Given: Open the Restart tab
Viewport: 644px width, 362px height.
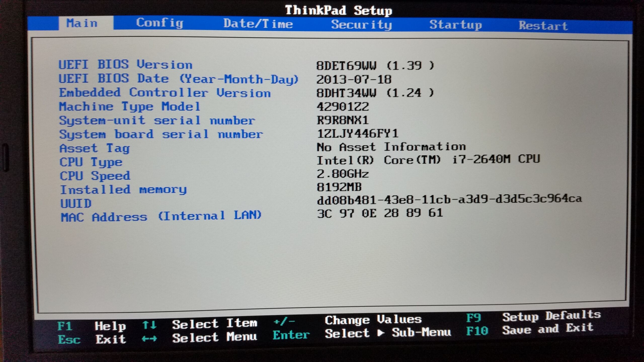Looking at the screenshot, I should point(543,26).
